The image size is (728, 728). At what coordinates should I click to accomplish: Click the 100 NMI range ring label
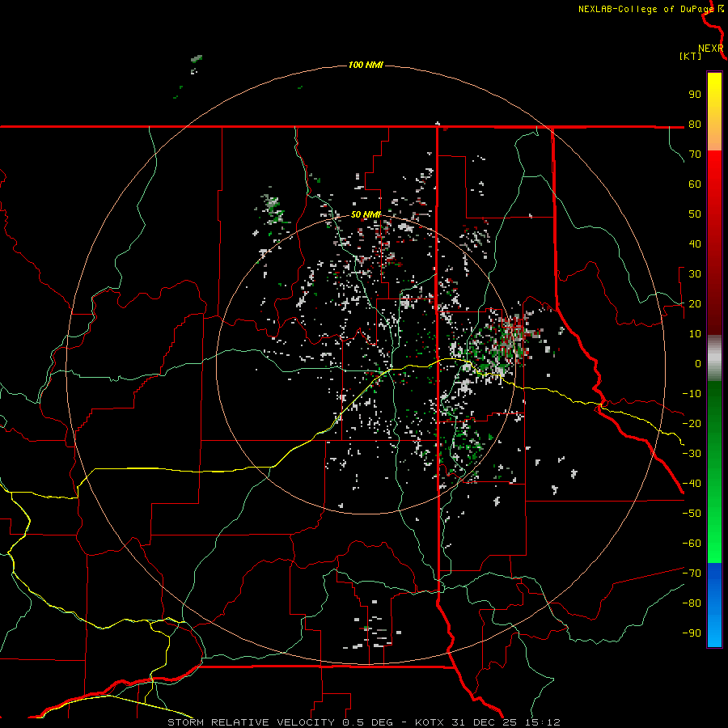pyautogui.click(x=366, y=65)
